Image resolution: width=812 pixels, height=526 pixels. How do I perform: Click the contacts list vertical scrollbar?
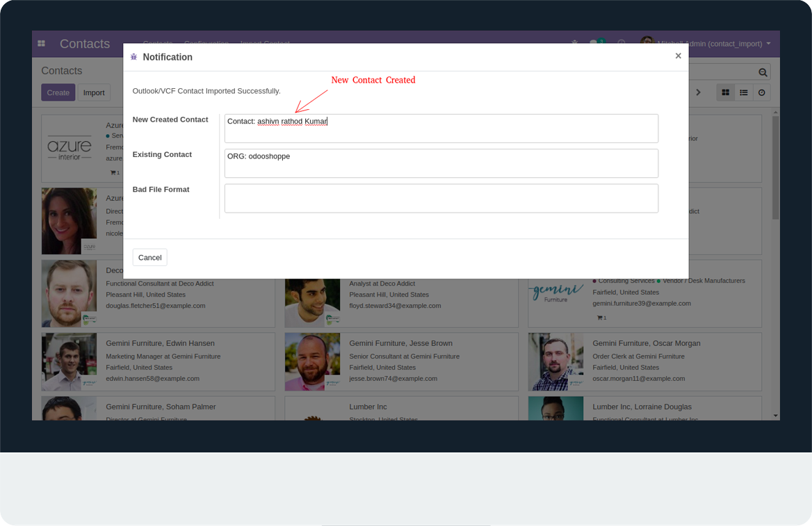[775, 167]
